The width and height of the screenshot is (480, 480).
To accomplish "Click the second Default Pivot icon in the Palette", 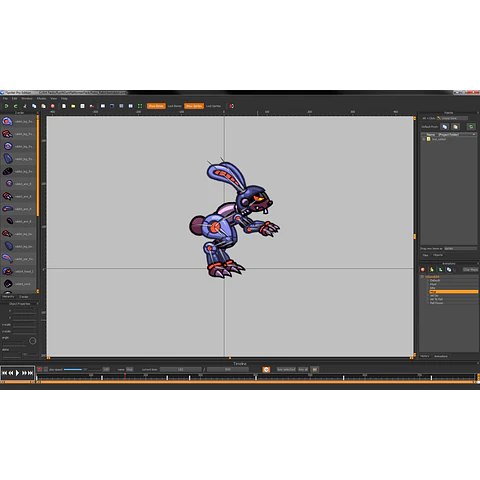I will [455, 127].
